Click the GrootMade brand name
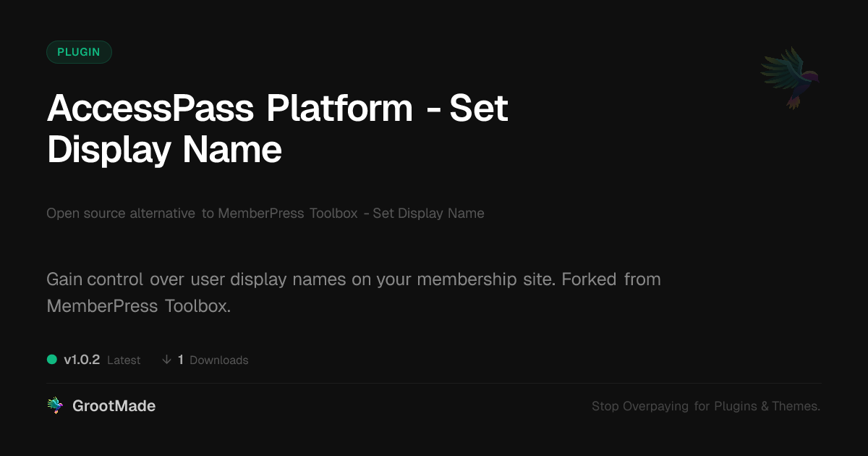This screenshot has height=456, width=868. [x=114, y=406]
